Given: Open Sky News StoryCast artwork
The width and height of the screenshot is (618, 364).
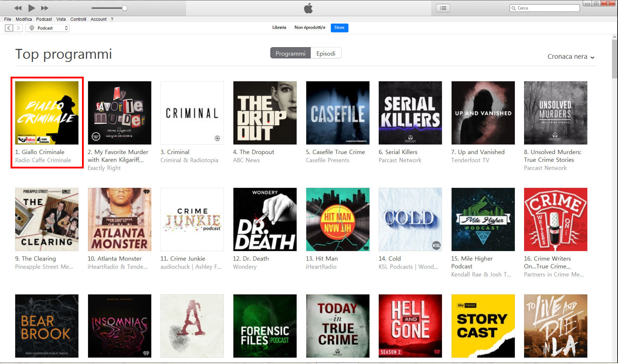Looking at the screenshot, I should 483,326.
